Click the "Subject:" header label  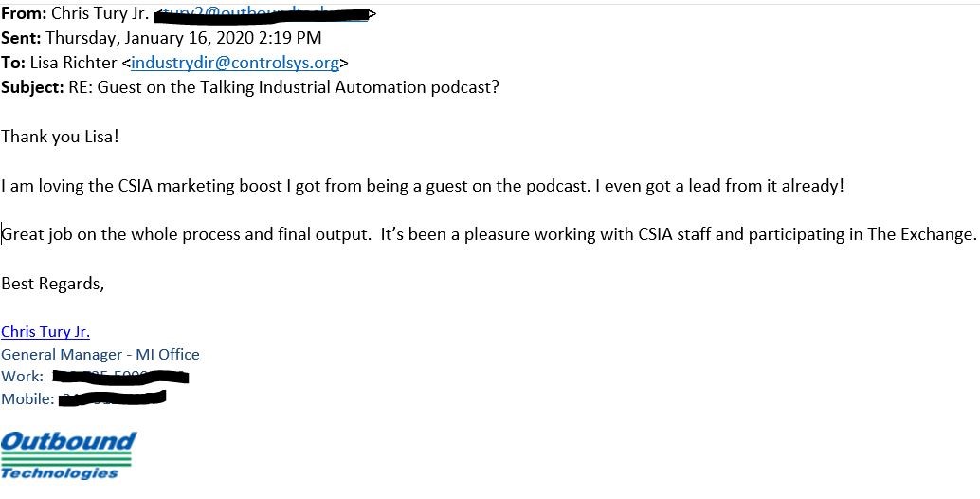(x=32, y=87)
